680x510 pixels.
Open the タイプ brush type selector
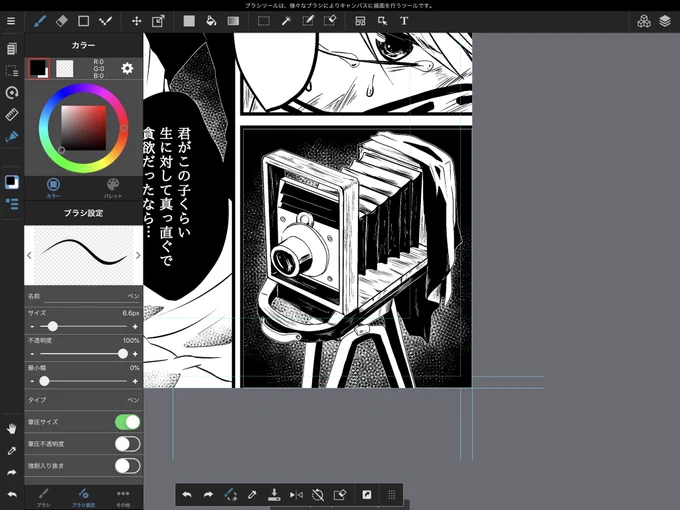click(84, 400)
